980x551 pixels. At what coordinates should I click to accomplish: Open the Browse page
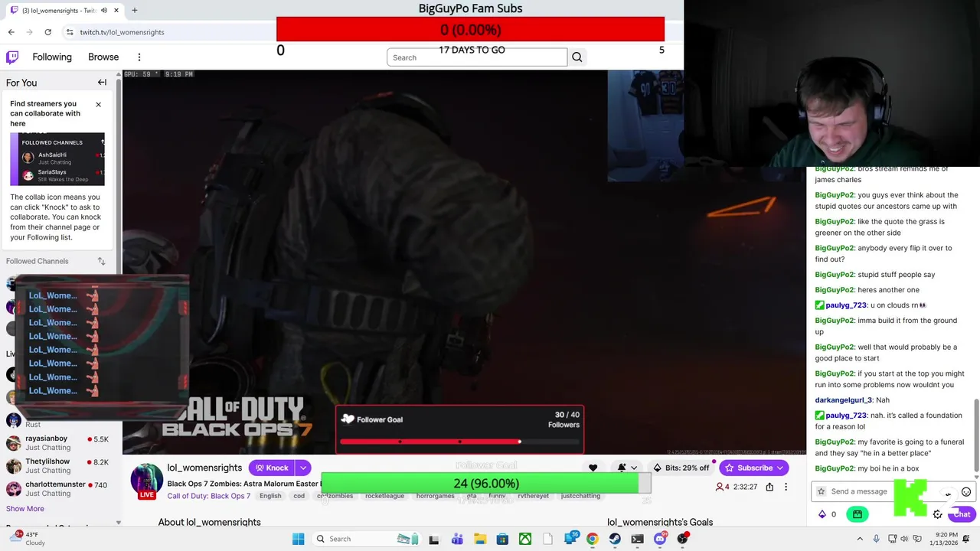(x=103, y=57)
